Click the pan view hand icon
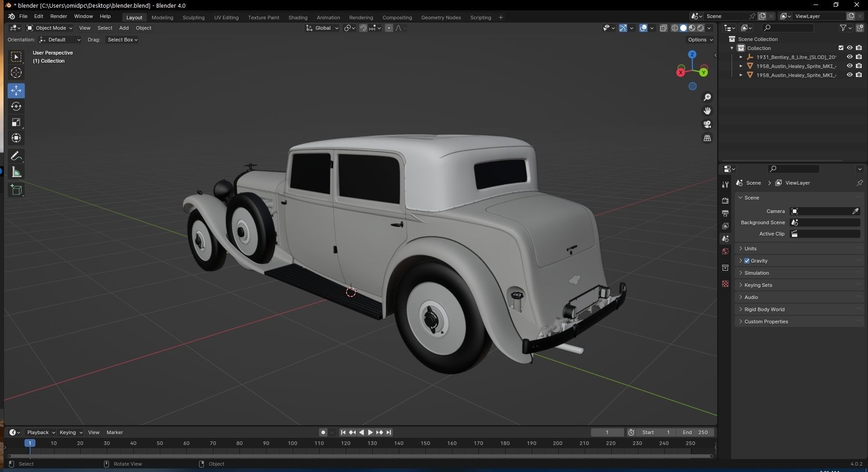The image size is (868, 472). pos(707,111)
